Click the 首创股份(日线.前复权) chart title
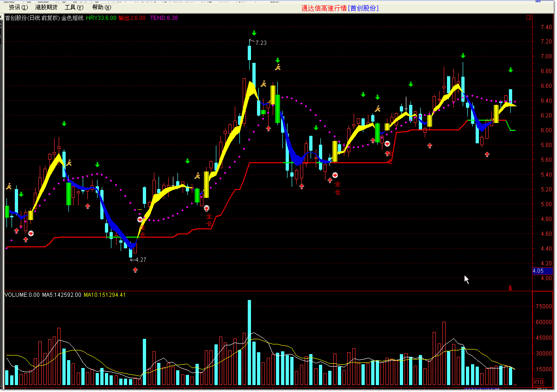This screenshot has width=557, height=392. pyautogui.click(x=32, y=18)
